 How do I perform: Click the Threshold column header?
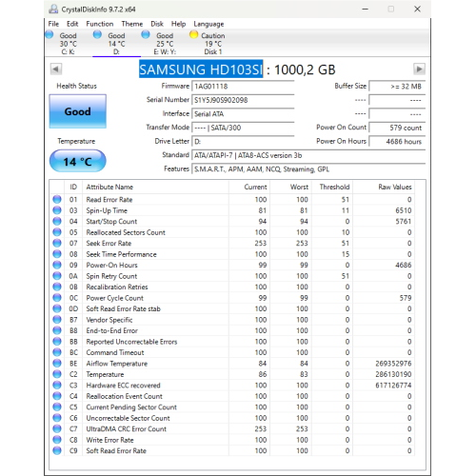point(332,187)
